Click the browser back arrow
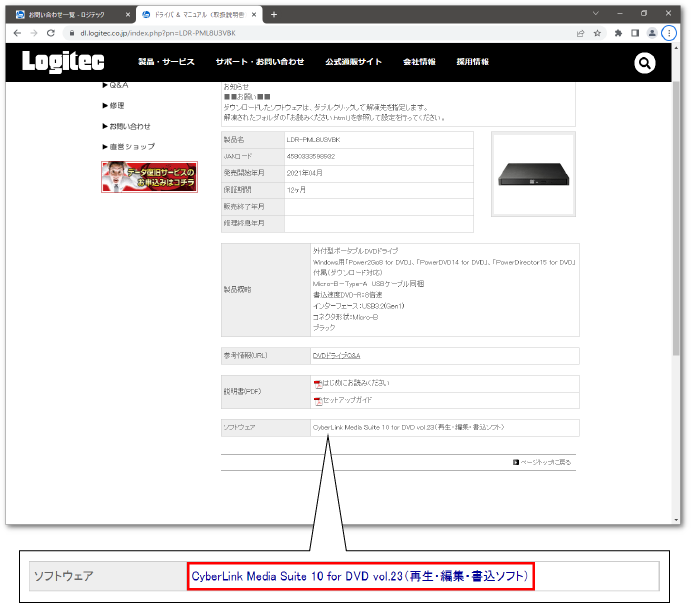The image size is (691, 603). [18, 33]
